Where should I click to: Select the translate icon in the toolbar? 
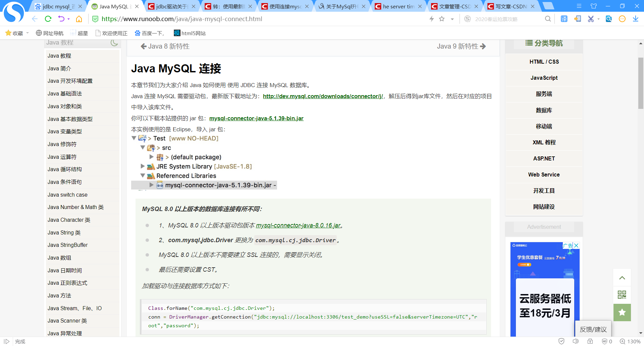tap(564, 19)
